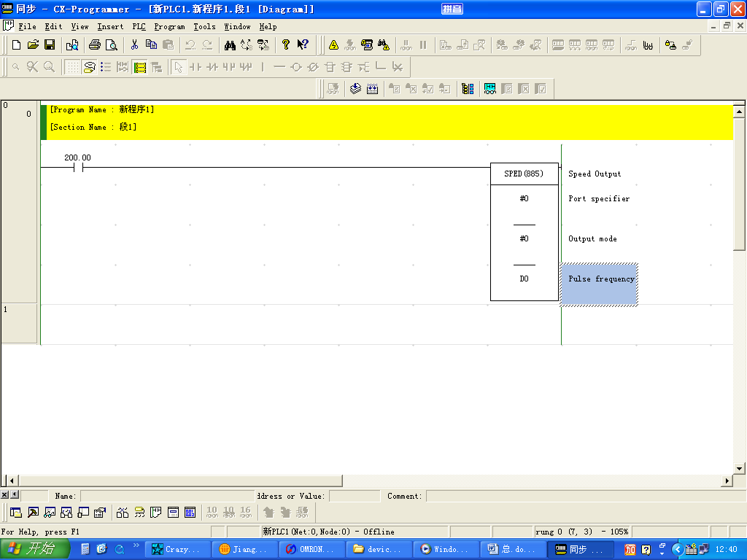Image resolution: width=747 pixels, height=560 pixels.
Task: Click rung 1 number header
Action: [19, 323]
